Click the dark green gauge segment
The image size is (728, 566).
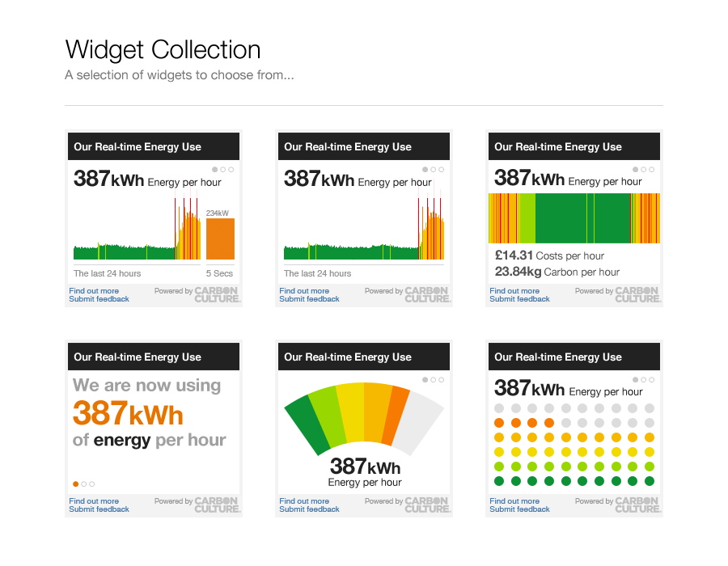pyautogui.click(x=310, y=418)
